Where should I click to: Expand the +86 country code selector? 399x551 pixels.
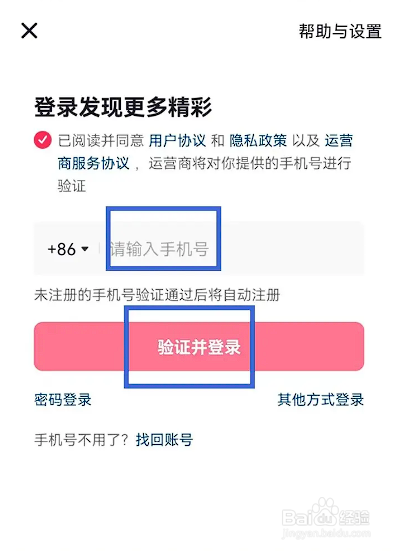[68, 249]
